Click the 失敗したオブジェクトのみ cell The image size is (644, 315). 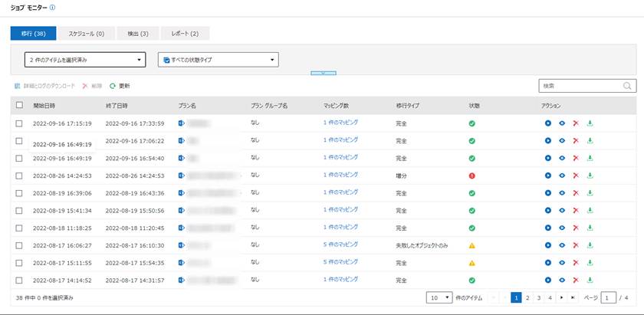click(422, 245)
